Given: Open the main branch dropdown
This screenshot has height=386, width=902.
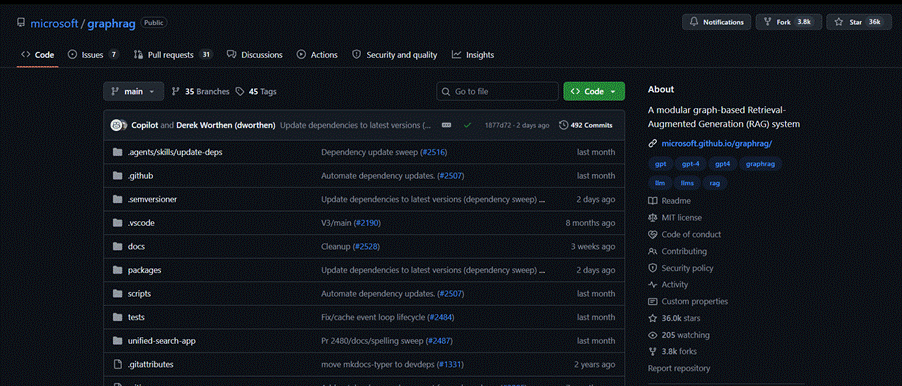Looking at the screenshot, I should pos(133,91).
